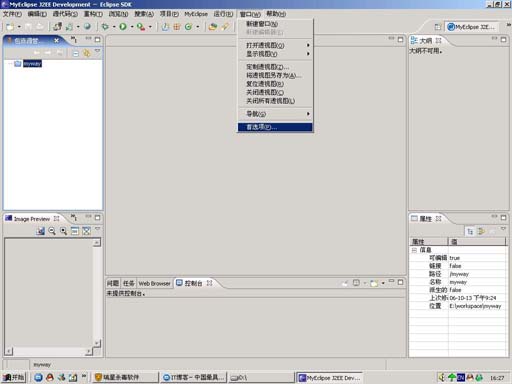Toggle Link with Editor in Package Explorer
512x384 pixels.
pos(87,53)
